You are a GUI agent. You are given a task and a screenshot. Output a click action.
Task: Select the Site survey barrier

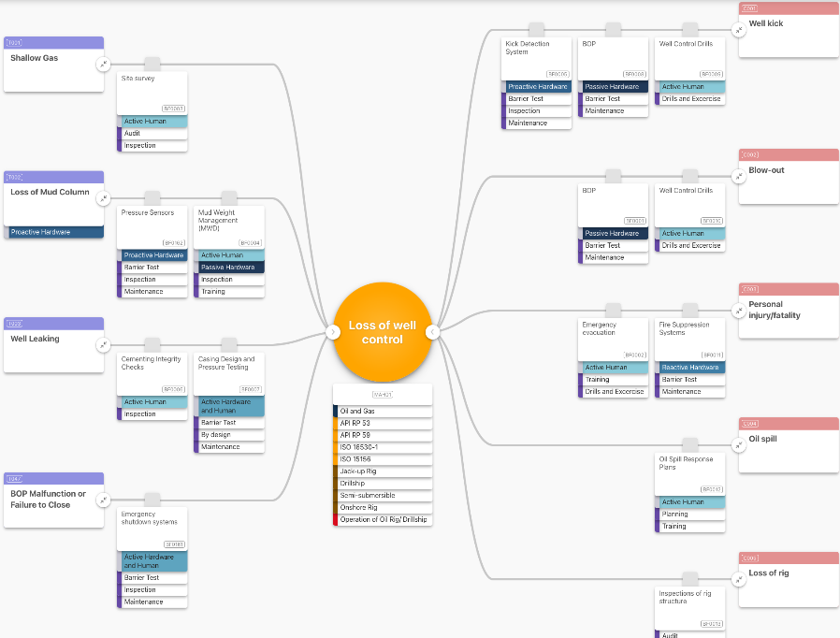coord(152,94)
